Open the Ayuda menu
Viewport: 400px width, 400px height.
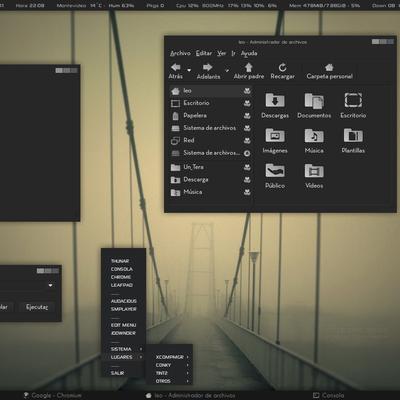[x=249, y=53]
